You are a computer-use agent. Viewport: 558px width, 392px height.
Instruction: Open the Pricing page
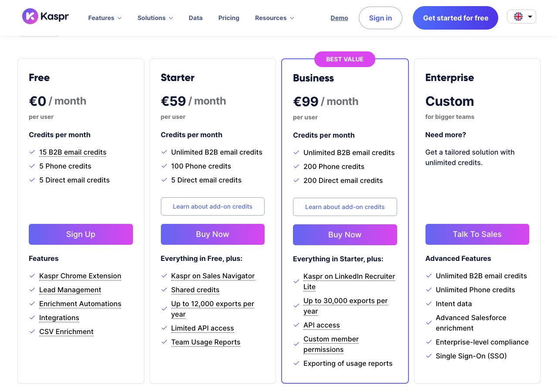229,18
